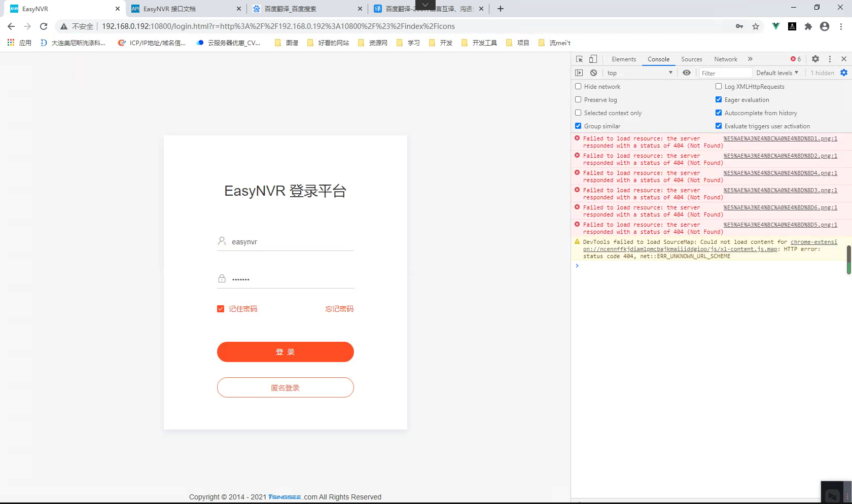Open the Default levels dropdown
Screen dimensions: 852x504
pyautogui.click(x=777, y=73)
